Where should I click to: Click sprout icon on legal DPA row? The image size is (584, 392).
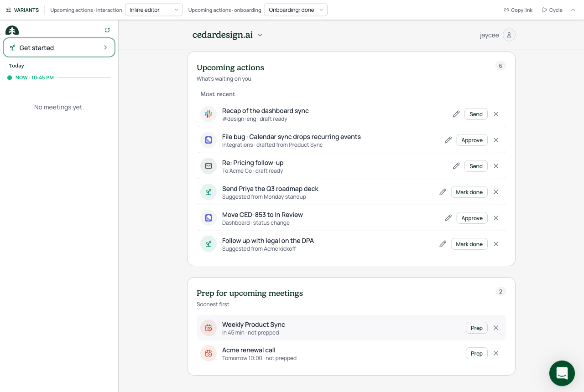coord(209,244)
